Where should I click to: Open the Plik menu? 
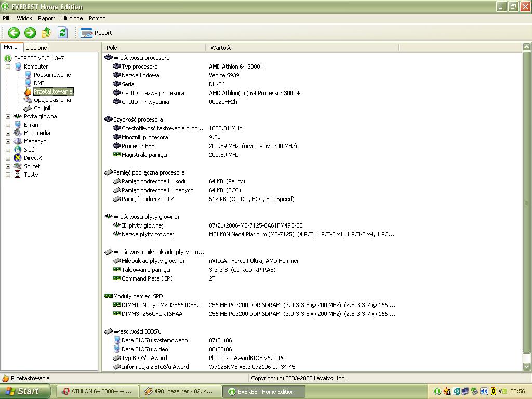tap(7, 18)
